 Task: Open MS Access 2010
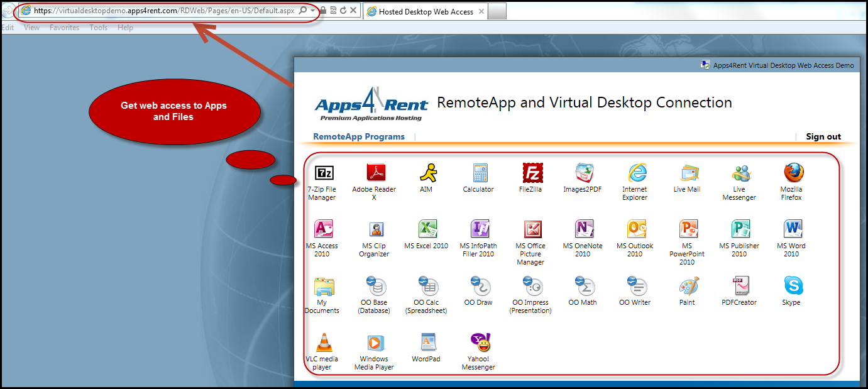[x=323, y=229]
